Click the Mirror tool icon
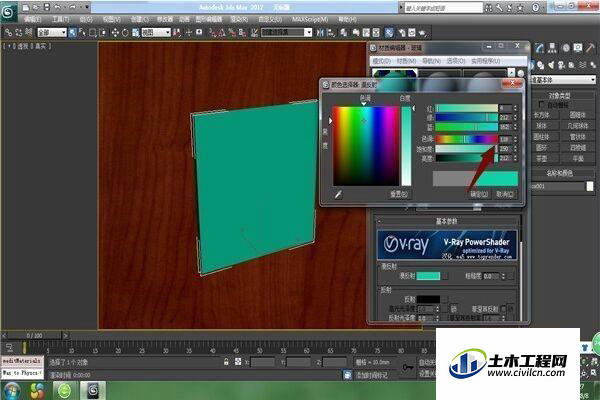This screenshot has height=400, width=600. coord(320,33)
